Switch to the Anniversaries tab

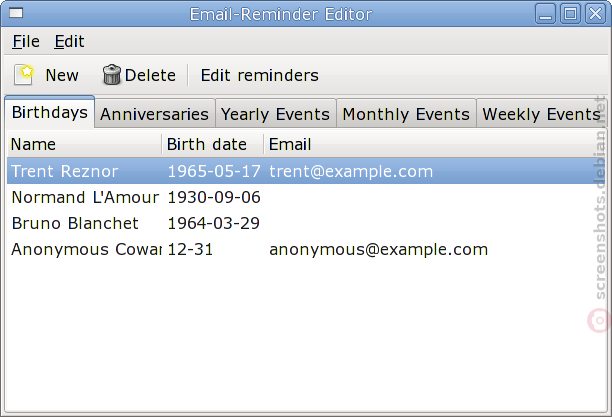tap(154, 114)
